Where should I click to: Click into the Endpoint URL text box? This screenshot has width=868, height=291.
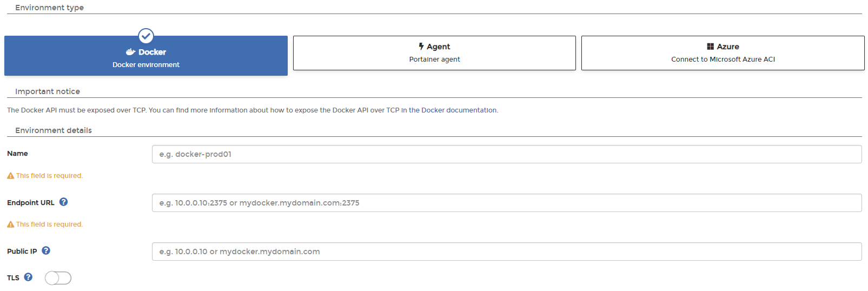tap(506, 203)
